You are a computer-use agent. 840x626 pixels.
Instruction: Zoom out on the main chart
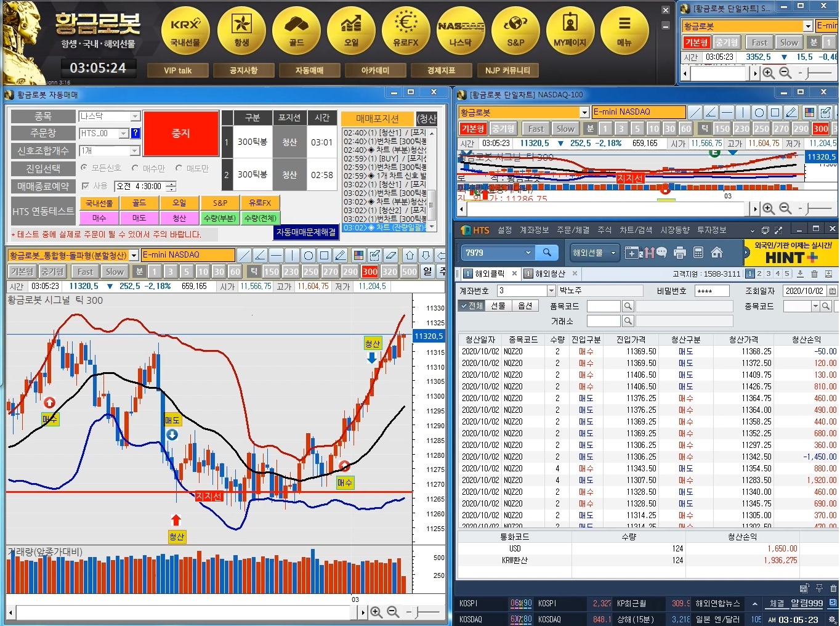(393, 612)
